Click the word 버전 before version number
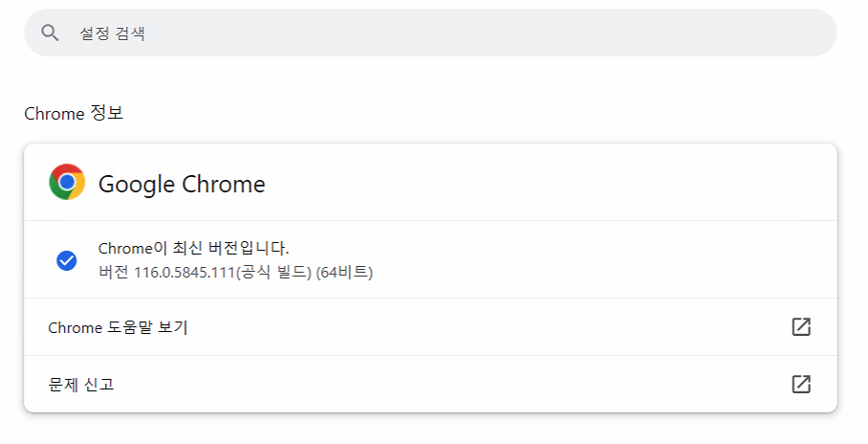The image size is (868, 444). 113,273
